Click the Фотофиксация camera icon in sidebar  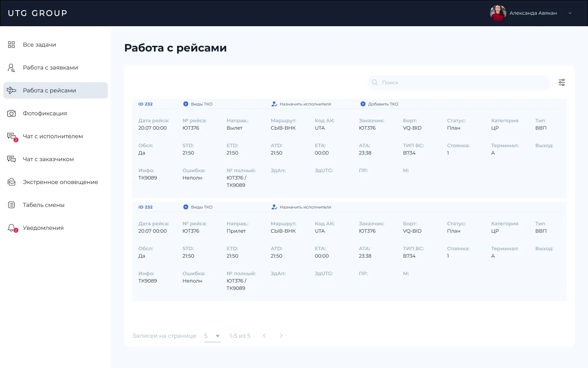[11, 113]
